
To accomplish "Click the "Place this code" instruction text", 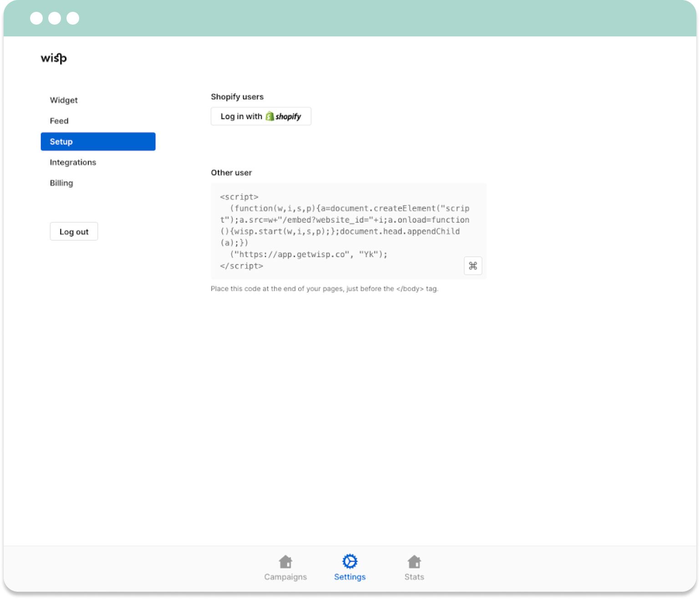I will coord(325,289).
